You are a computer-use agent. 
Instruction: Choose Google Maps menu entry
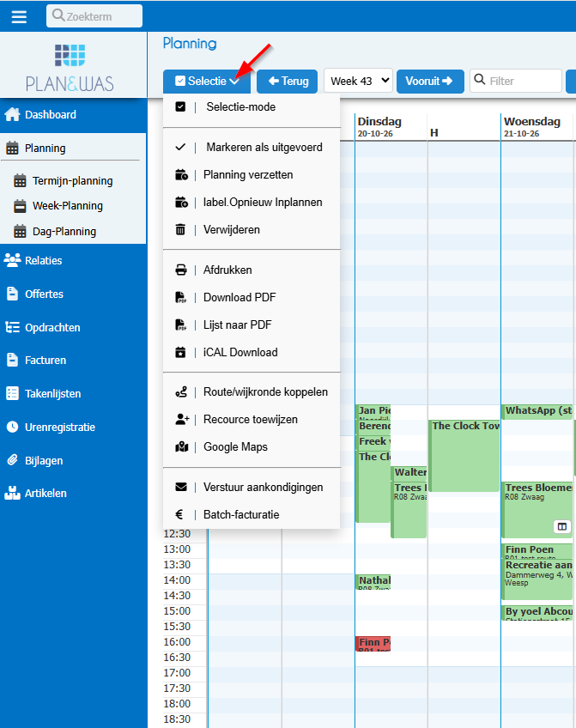tap(252, 446)
